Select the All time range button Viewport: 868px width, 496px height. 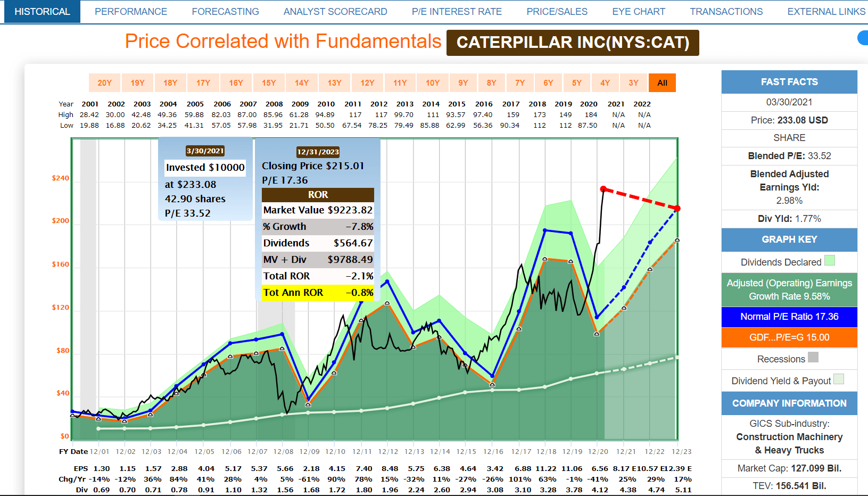click(x=662, y=83)
